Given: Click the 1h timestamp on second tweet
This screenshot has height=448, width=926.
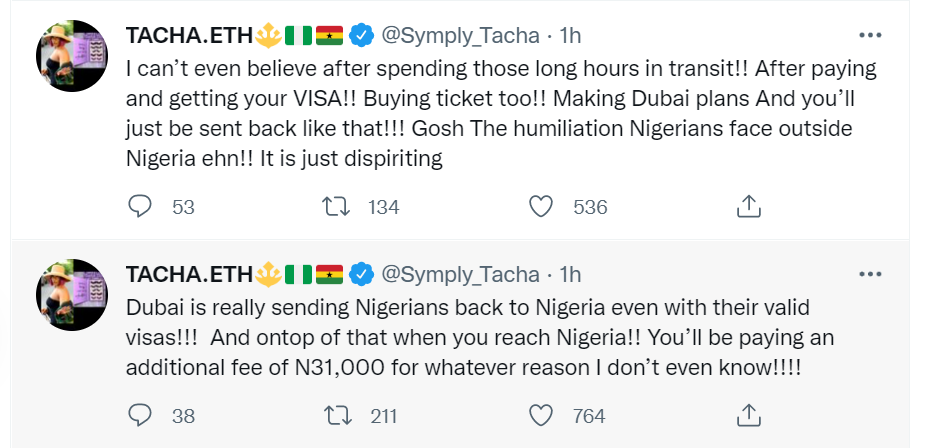Looking at the screenshot, I should [569, 274].
